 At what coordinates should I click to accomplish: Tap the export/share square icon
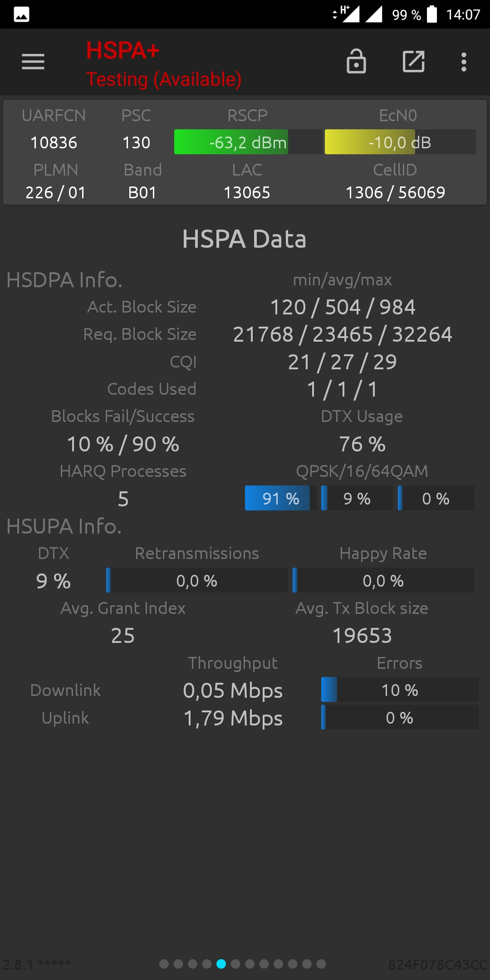(x=414, y=62)
